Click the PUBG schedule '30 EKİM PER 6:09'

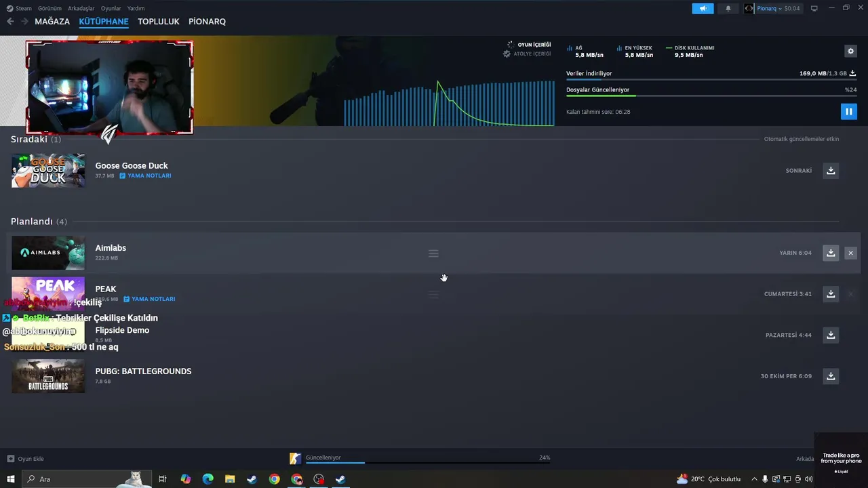click(x=786, y=376)
